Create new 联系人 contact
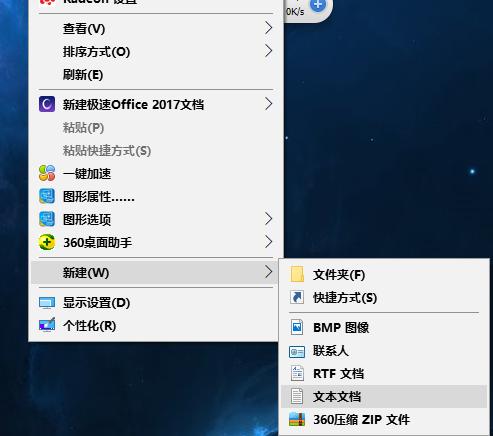This screenshot has height=436, width=493. [x=384, y=351]
